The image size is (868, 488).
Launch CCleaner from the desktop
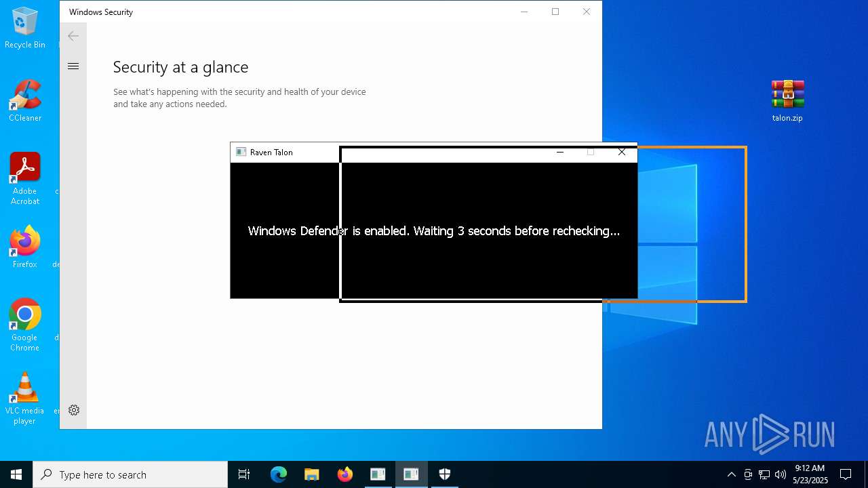pyautogui.click(x=25, y=102)
